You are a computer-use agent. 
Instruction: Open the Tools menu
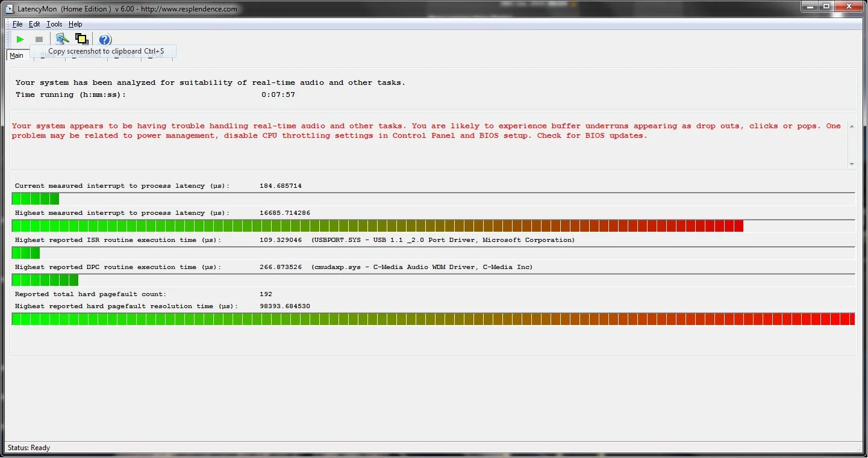coord(54,24)
